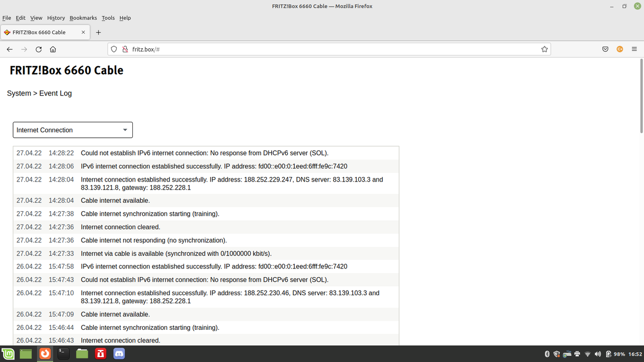Image resolution: width=644 pixels, height=362 pixels.
Task: Click the page's vertical scrollbar thumb
Action: coord(641,96)
